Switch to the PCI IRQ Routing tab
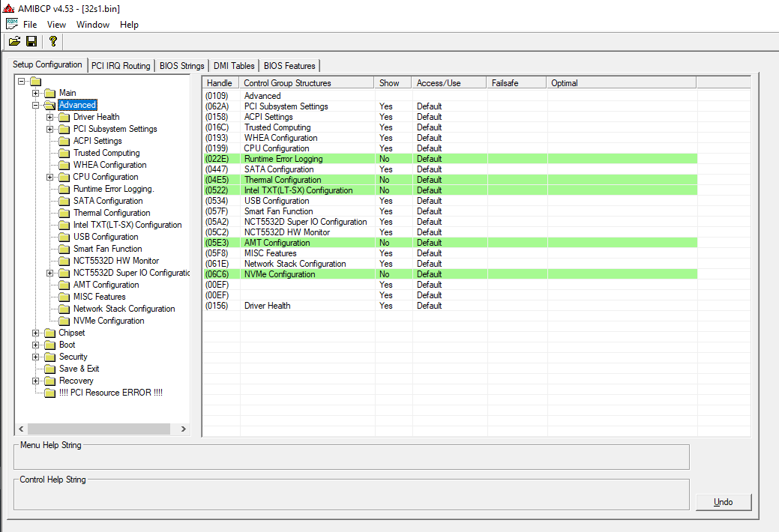 121,66
